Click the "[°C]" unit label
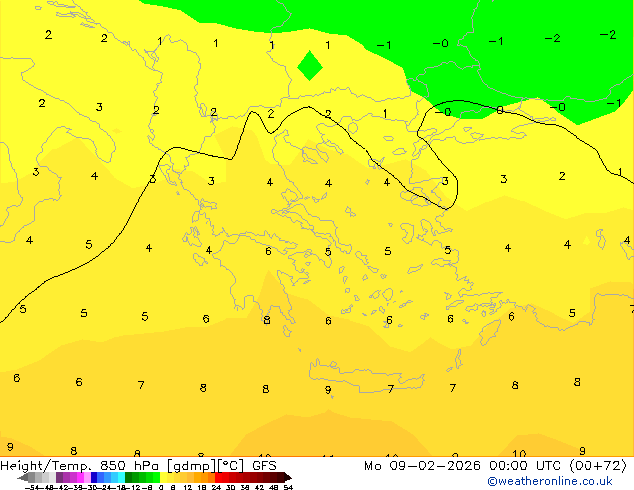This screenshot has width=634, height=490. point(231,466)
